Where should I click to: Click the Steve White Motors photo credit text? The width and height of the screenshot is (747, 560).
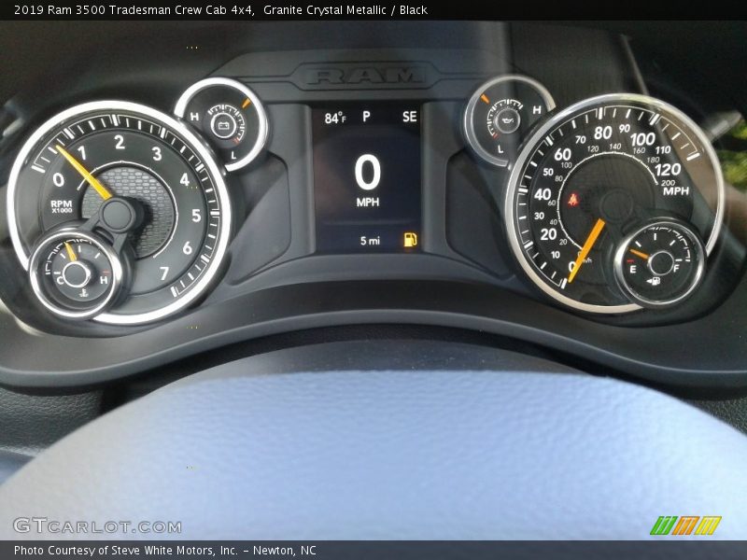click(x=164, y=551)
